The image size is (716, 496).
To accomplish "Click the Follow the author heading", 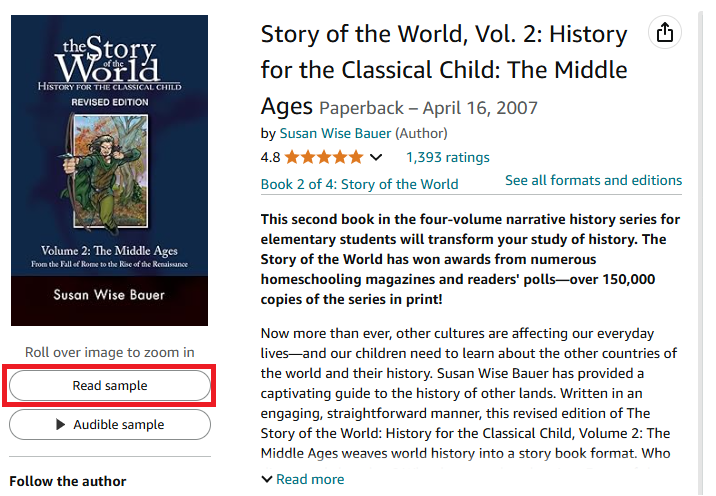I will point(68,481).
